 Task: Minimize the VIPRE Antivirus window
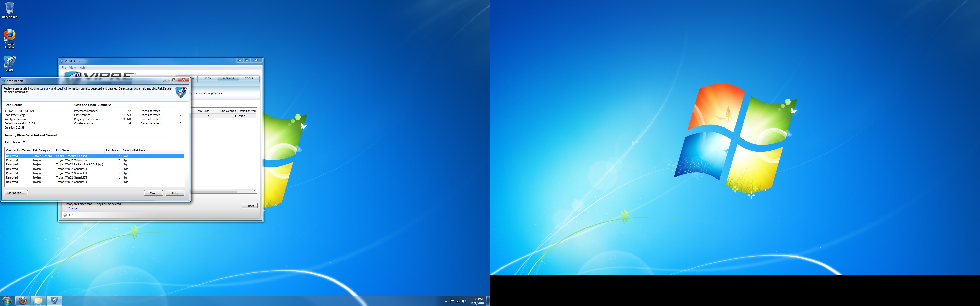pyautogui.click(x=240, y=60)
